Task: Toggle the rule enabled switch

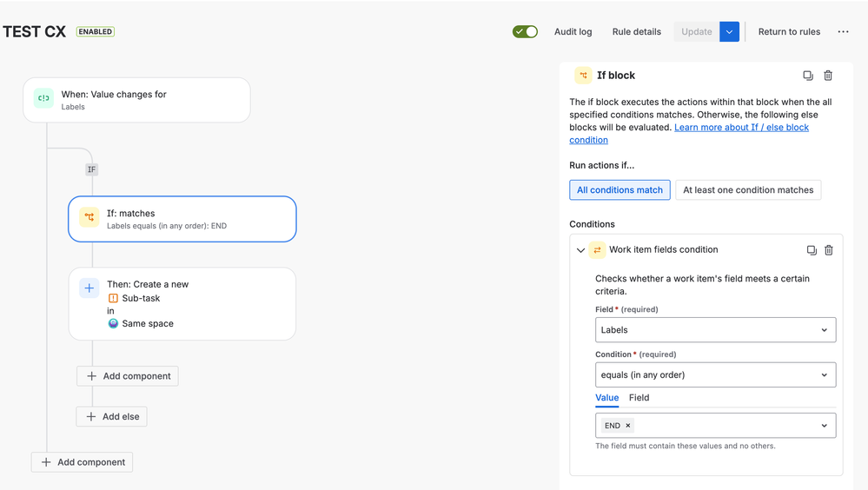Action: [525, 31]
